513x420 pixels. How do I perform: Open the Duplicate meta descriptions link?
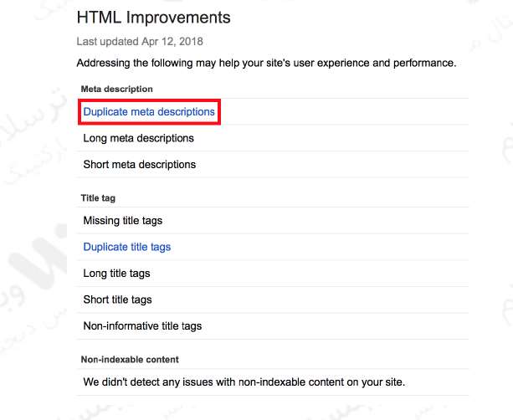pos(149,111)
